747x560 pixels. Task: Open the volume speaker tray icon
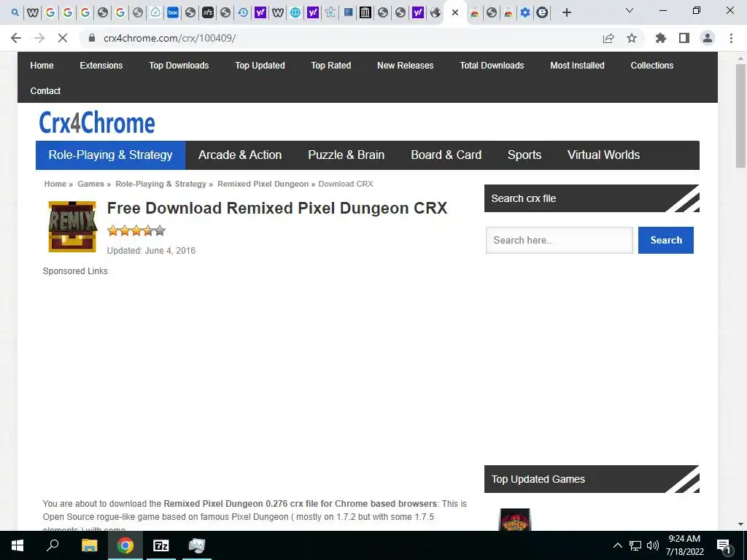point(653,545)
